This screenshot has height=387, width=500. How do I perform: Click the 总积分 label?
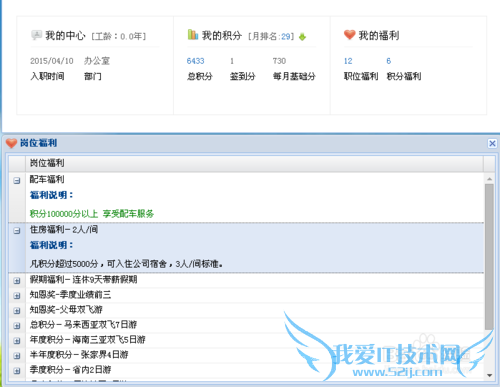tap(200, 76)
